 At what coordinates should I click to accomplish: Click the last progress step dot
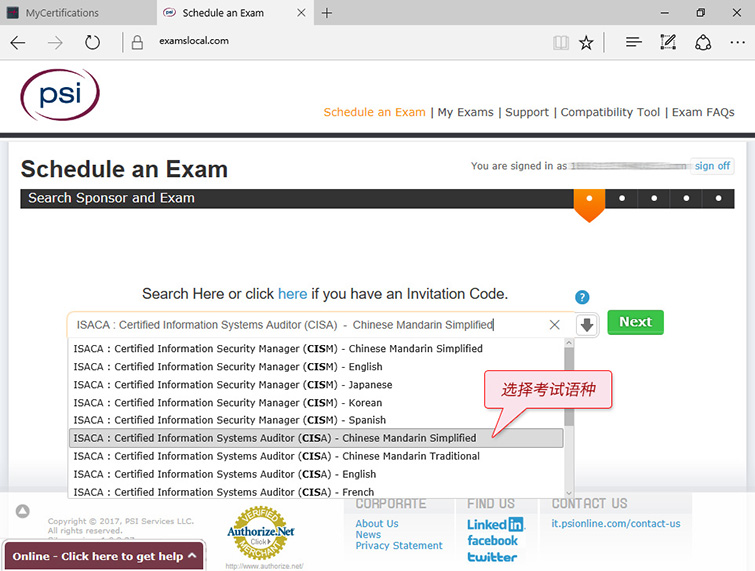[x=718, y=198]
